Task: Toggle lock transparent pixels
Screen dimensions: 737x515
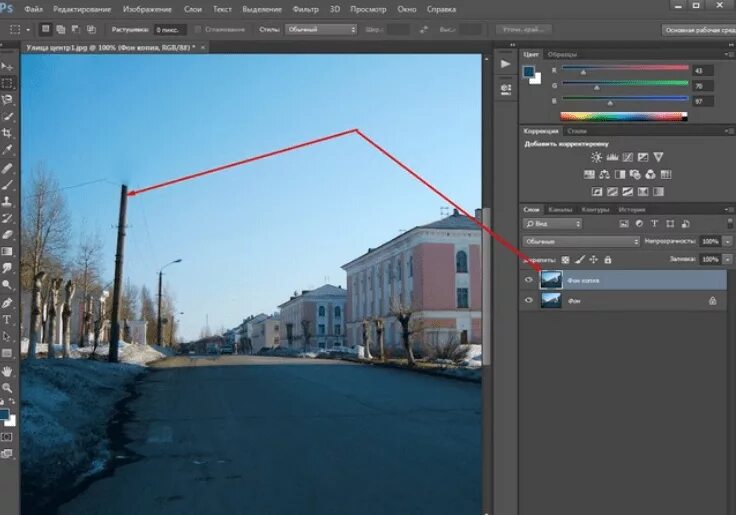Action: [x=565, y=260]
